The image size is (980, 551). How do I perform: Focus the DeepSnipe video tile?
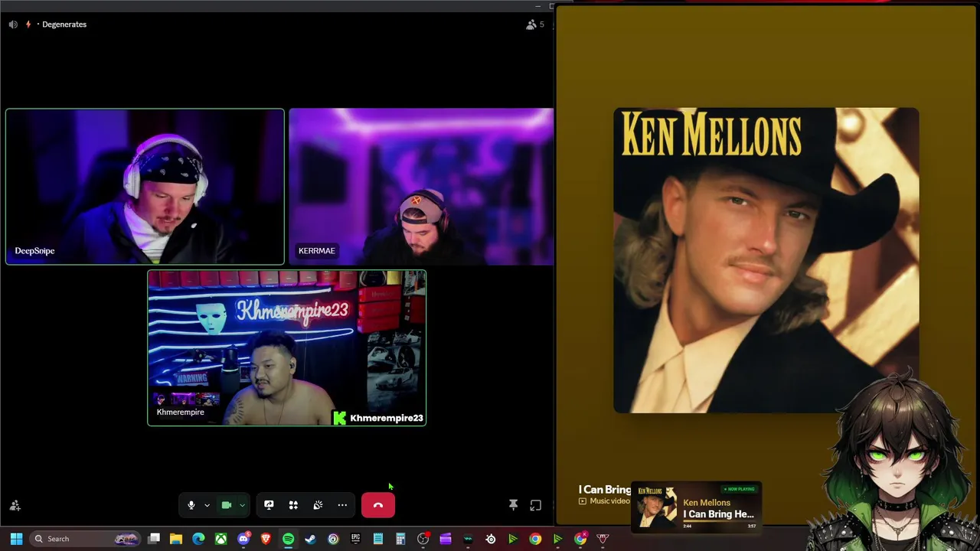145,187
